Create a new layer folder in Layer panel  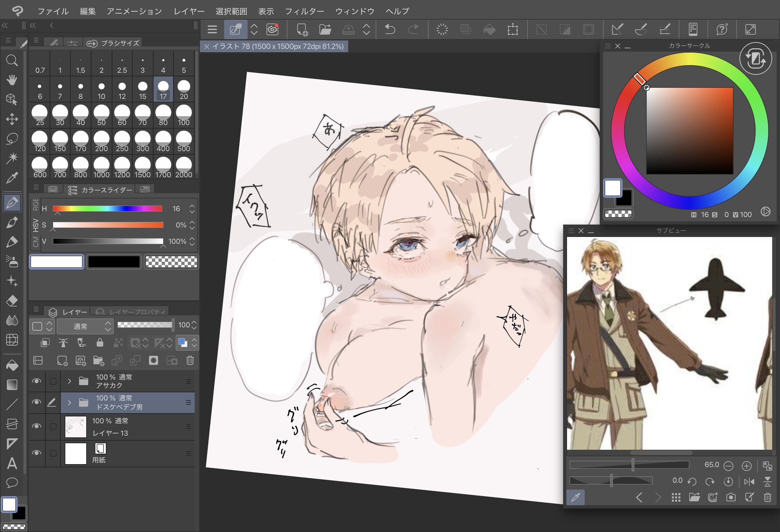pyautogui.click(x=98, y=361)
